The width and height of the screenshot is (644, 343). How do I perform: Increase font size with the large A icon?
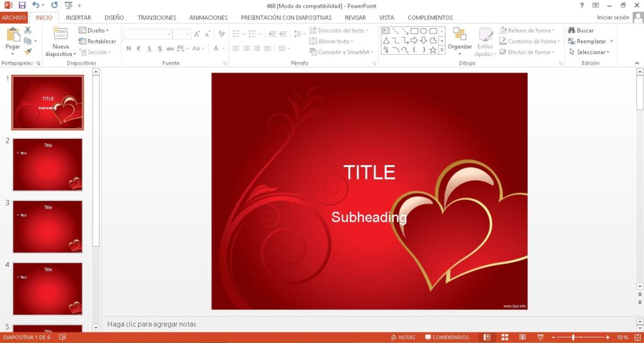click(x=197, y=34)
